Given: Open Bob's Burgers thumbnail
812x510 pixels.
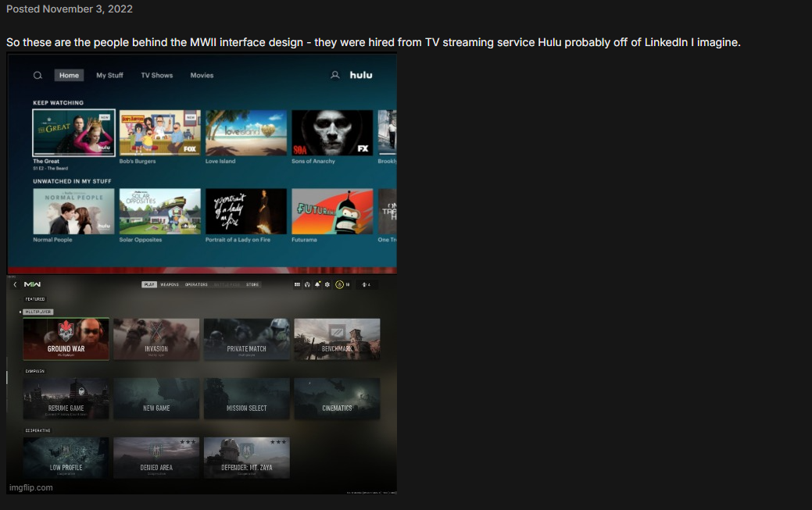Looking at the screenshot, I should [x=160, y=133].
